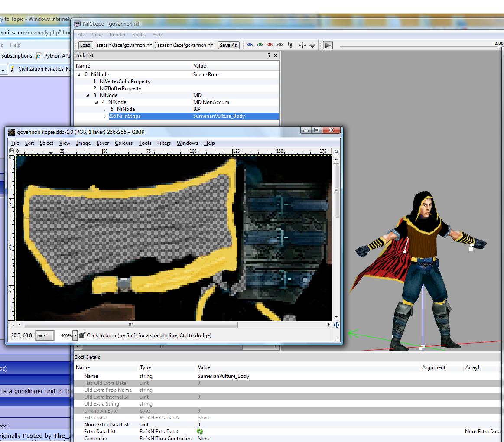Viewport: 504px width, 442px height.
Task: Click the SumerianVulture_Body value in Block Details
Action: click(x=223, y=376)
